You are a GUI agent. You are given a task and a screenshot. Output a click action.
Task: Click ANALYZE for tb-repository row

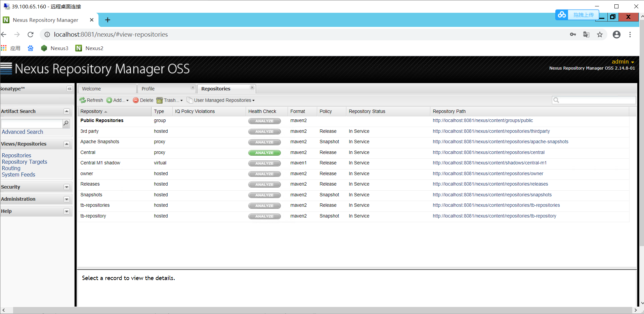pyautogui.click(x=264, y=217)
